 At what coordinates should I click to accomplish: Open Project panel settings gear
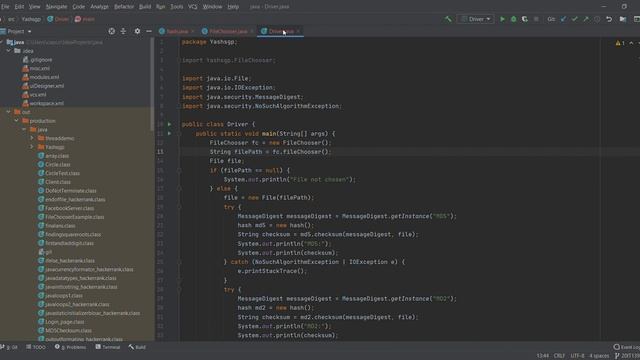point(137,31)
